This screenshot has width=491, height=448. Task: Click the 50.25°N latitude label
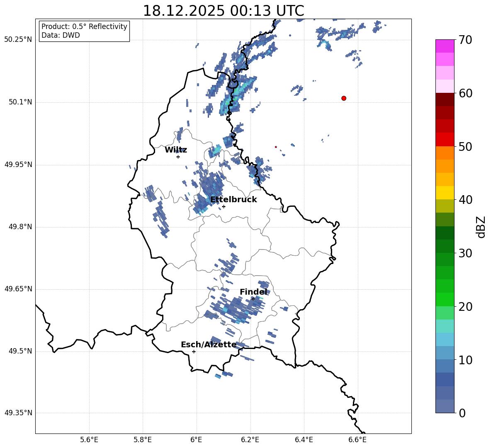pos(18,40)
